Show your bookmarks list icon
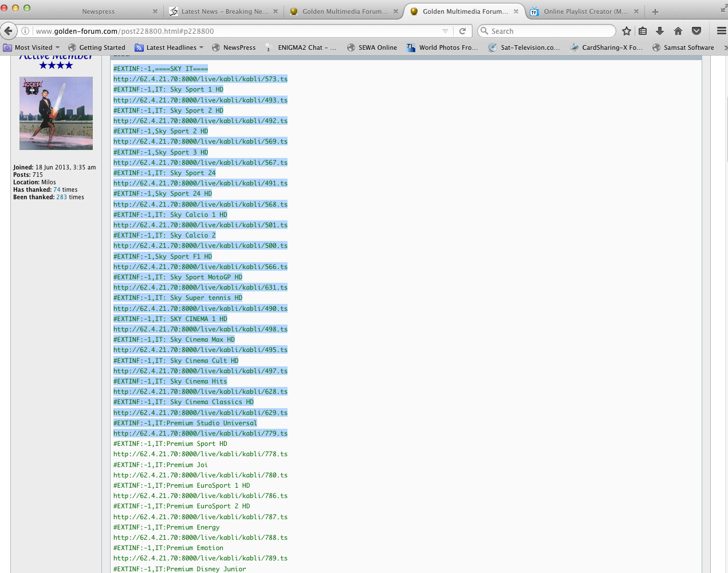The height and width of the screenshot is (573, 728). (x=643, y=31)
